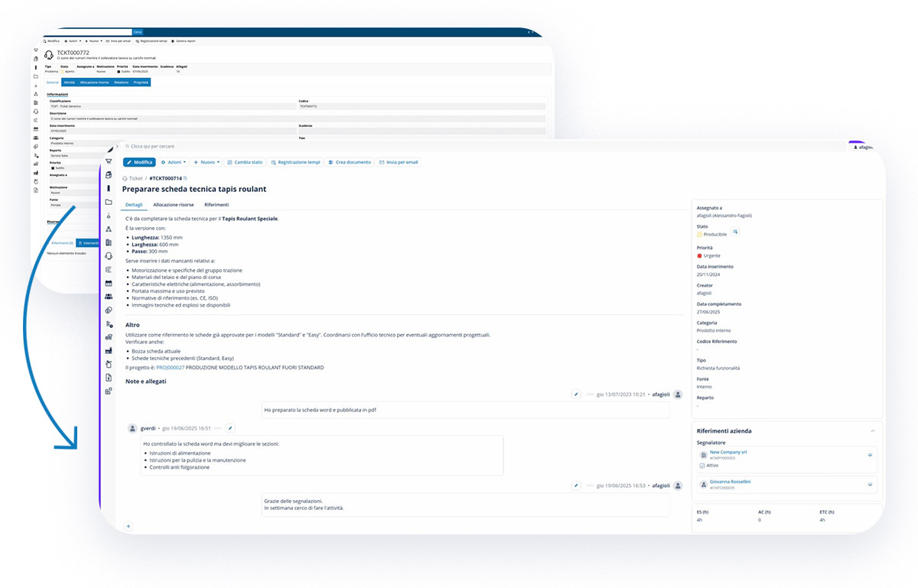918x588 pixels.
Task: Toggle the Attivo checkbox under New Company srl
Action: pyautogui.click(x=702, y=465)
